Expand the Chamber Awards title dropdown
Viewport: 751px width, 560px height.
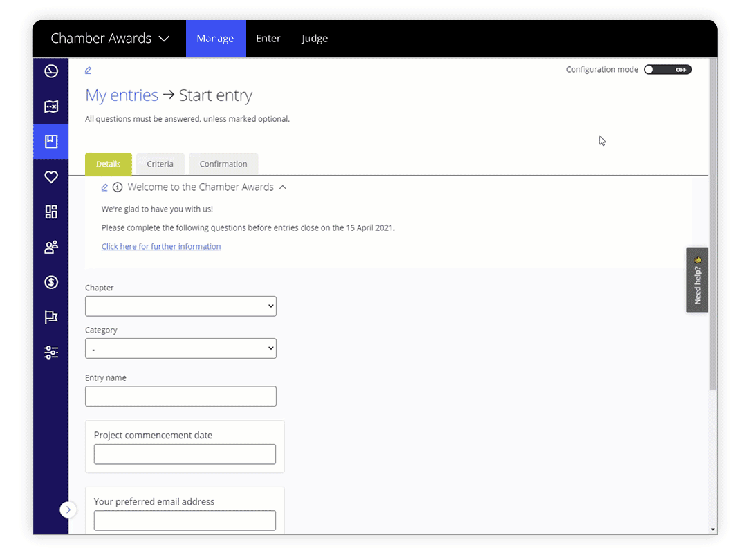tap(165, 38)
